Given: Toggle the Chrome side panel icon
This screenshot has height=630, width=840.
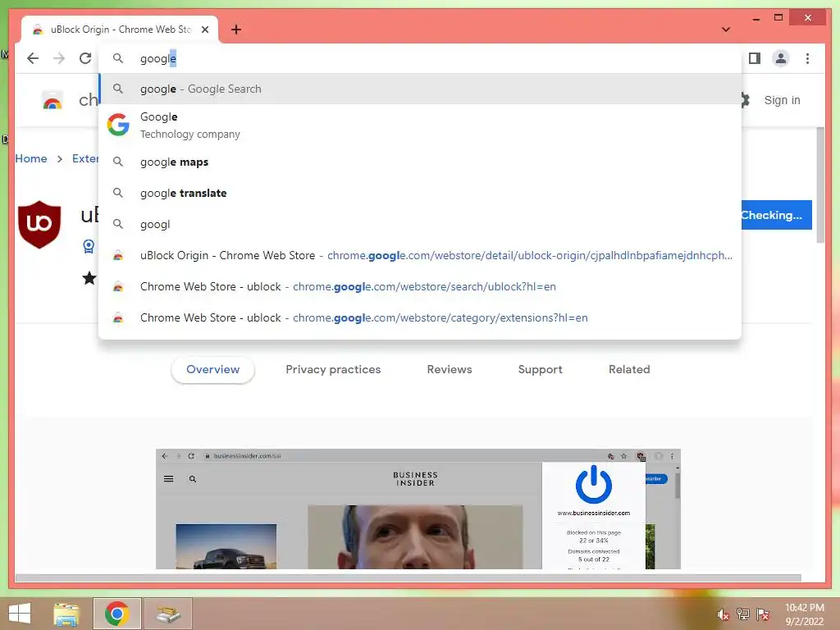Looking at the screenshot, I should (755, 58).
